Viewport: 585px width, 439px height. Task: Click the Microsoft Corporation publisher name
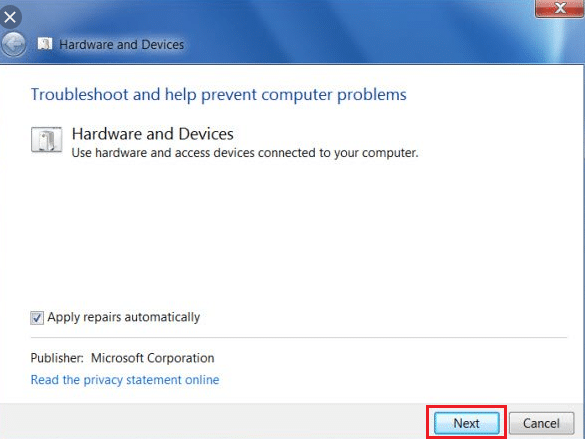[x=153, y=358]
